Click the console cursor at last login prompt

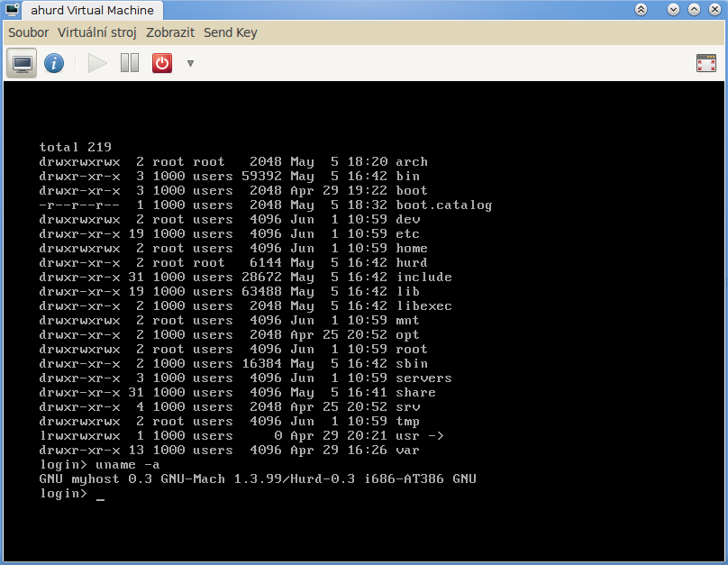(100, 499)
